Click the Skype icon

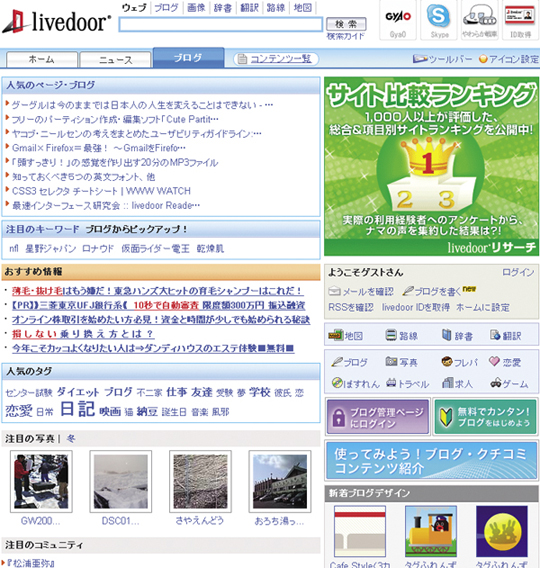click(439, 16)
